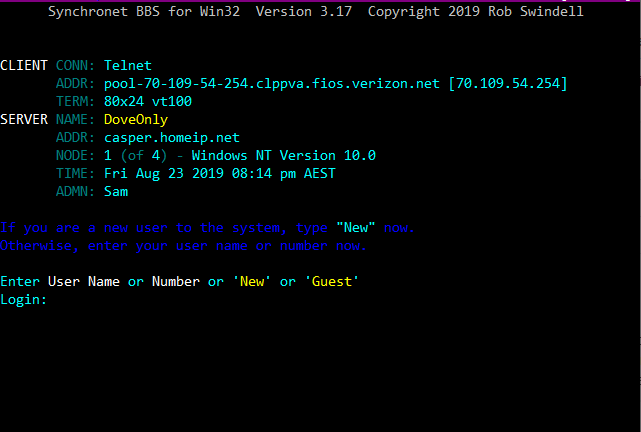Image resolution: width=641 pixels, height=432 pixels.
Task: Click the Copyright 2019 Rob Swindell text
Action: pyautogui.click(x=475, y=11)
